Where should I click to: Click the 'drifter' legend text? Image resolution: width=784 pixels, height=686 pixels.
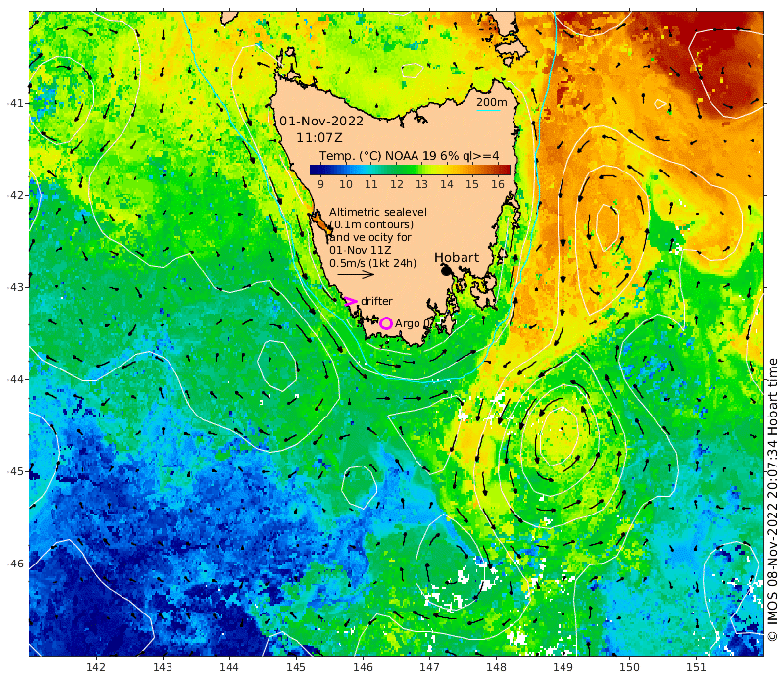(376, 301)
